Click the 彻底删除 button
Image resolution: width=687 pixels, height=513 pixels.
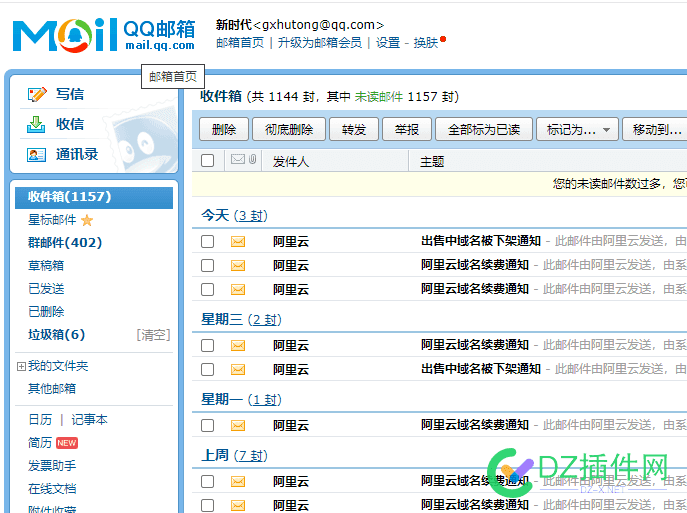click(x=289, y=129)
